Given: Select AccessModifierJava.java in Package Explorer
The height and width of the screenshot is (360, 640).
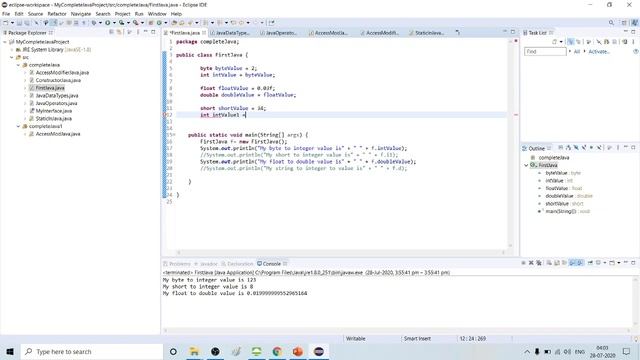Looking at the screenshot, I should (x=62, y=73).
